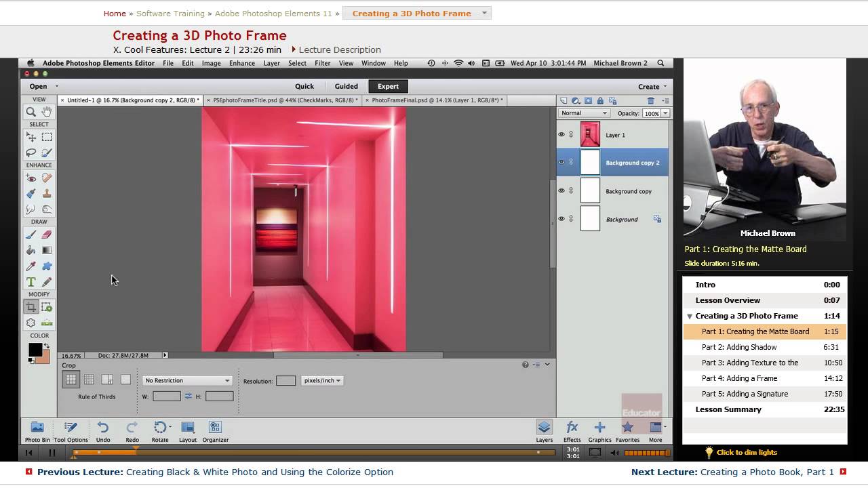Expand the Open dropdown arrow
The height and width of the screenshot is (488, 868).
click(57, 86)
